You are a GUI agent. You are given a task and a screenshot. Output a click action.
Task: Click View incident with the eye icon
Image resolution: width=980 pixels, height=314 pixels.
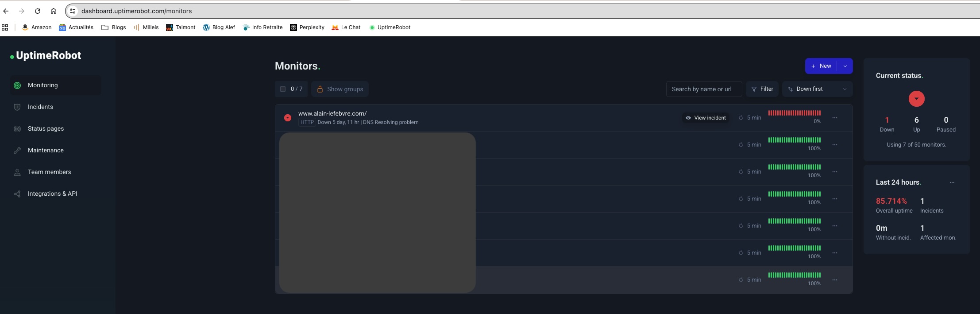pos(706,118)
